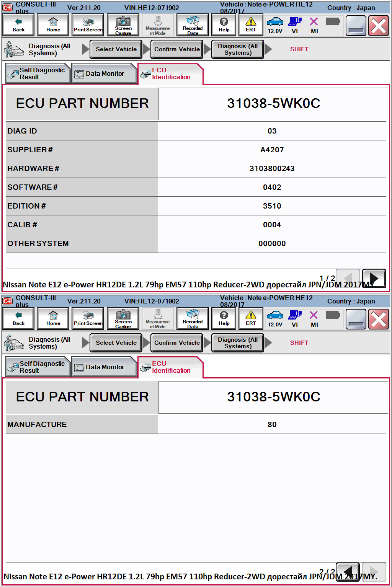The image size is (392, 587).
Task: Open Self Diagnostic Result tab, upper window
Action: (x=38, y=73)
